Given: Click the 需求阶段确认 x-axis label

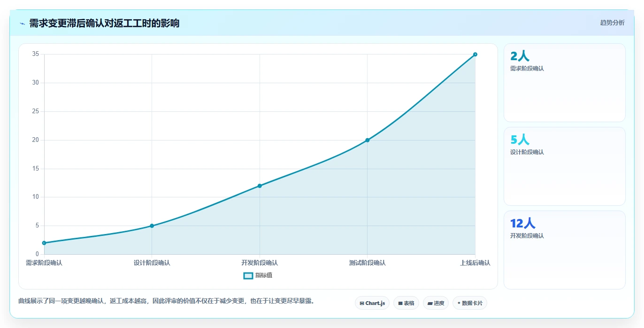Looking at the screenshot, I should 44,263.
